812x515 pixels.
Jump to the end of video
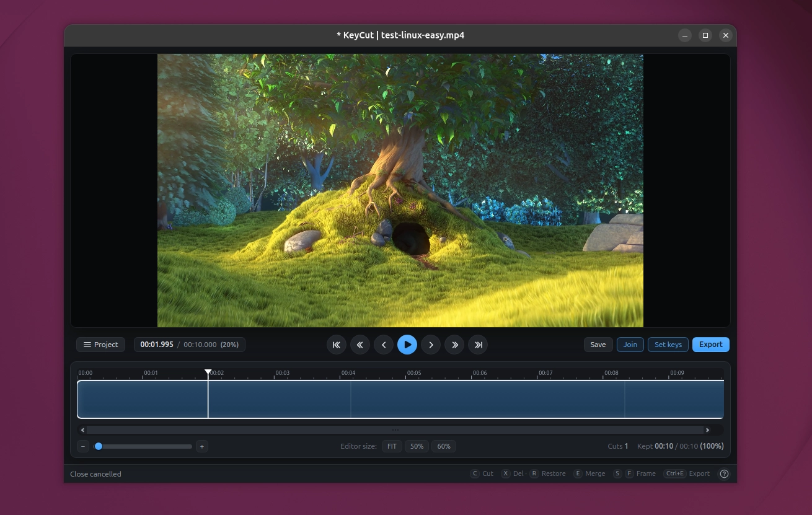tap(478, 345)
